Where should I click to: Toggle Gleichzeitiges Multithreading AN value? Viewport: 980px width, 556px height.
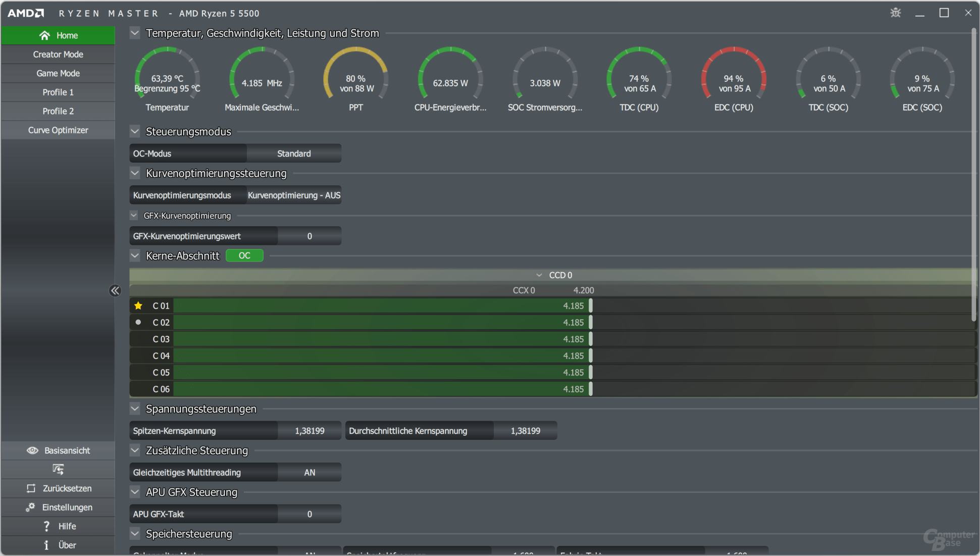click(309, 473)
